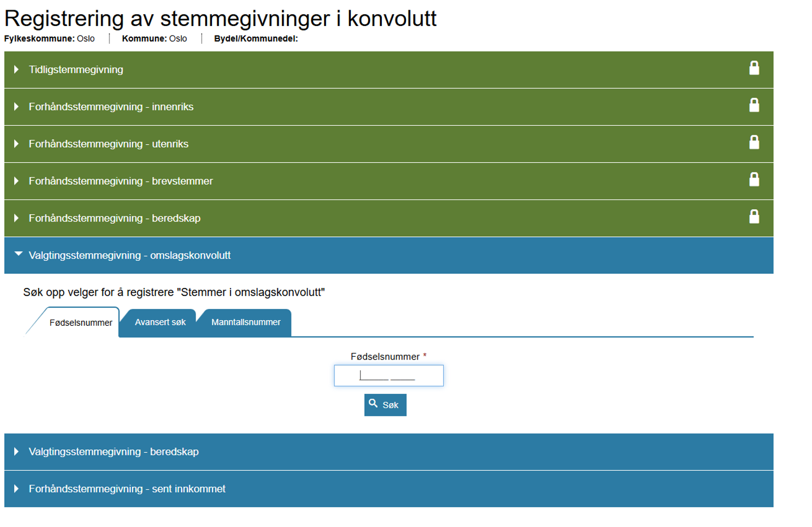Expand Forhåndsstemmegivning - sent innkommet arrow
The width and height of the screenshot is (812, 527).
click(x=16, y=489)
